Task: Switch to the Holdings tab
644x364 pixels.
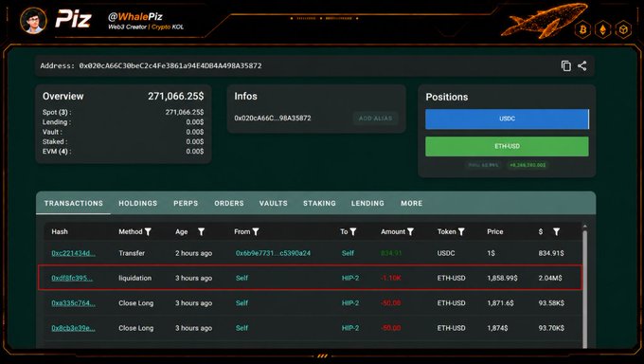Action: 138,203
